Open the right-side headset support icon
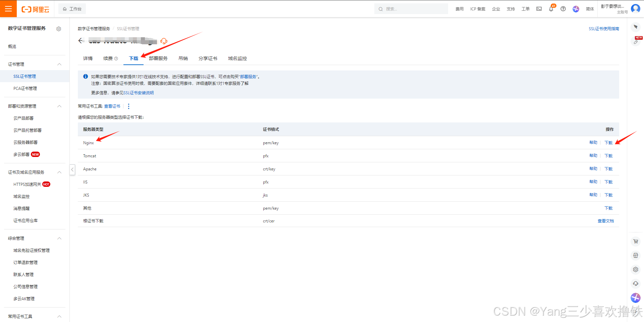Image resolution: width=644 pixels, height=322 pixels. [x=636, y=284]
